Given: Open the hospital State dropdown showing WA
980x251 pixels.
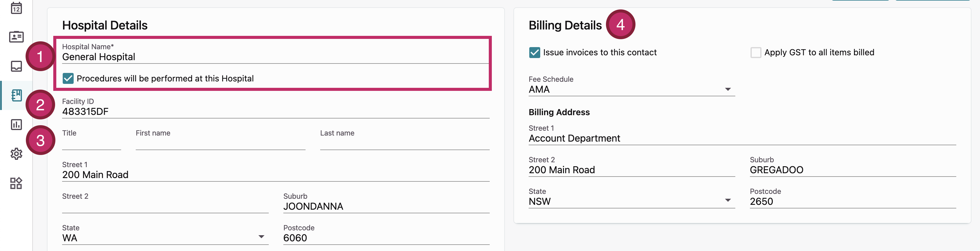Looking at the screenshot, I should 261,236.
